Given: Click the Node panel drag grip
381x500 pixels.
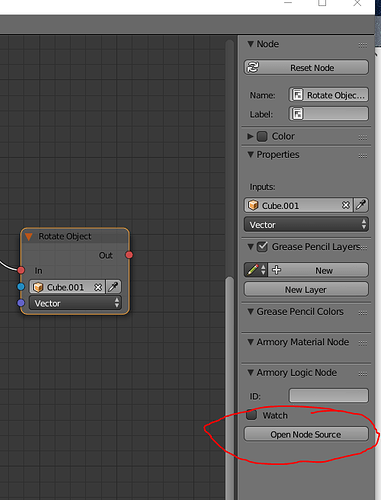Looking at the screenshot, I should click(363, 45).
